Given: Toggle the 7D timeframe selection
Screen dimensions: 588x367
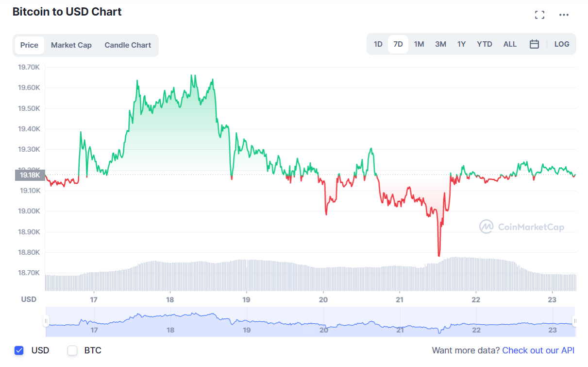Looking at the screenshot, I should tap(398, 44).
